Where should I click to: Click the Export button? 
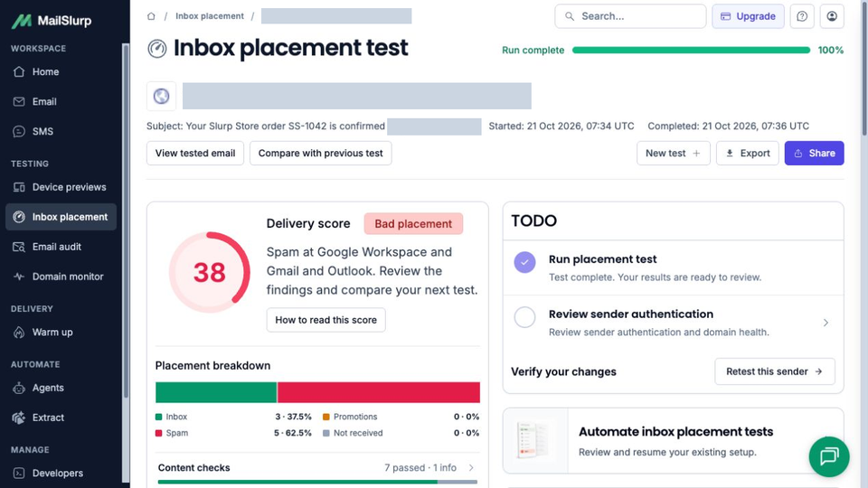(x=748, y=154)
